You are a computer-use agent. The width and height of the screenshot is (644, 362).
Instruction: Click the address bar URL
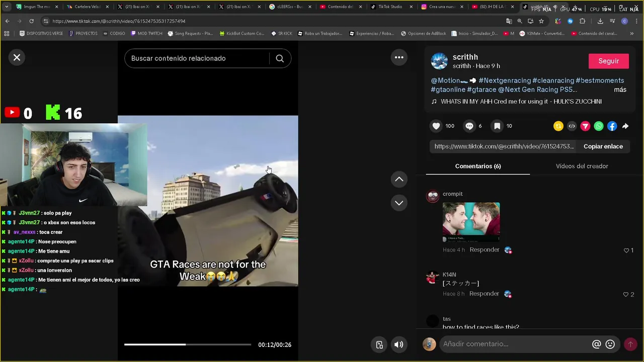click(x=119, y=21)
